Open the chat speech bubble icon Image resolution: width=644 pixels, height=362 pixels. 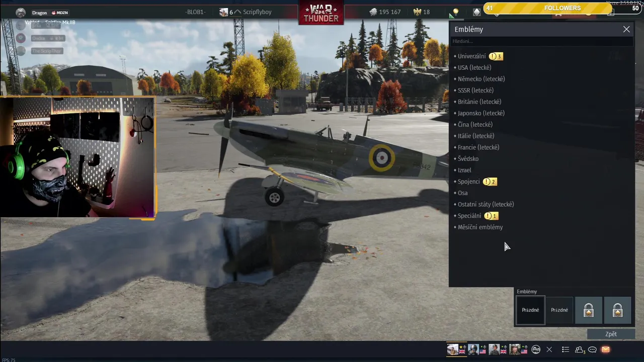[x=593, y=349]
